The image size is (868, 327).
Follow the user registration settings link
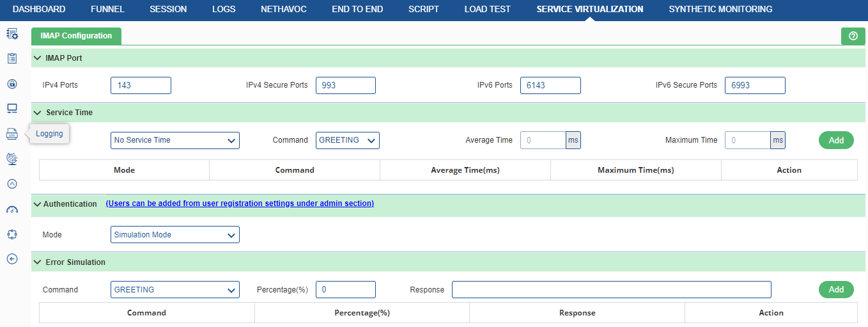[240, 203]
